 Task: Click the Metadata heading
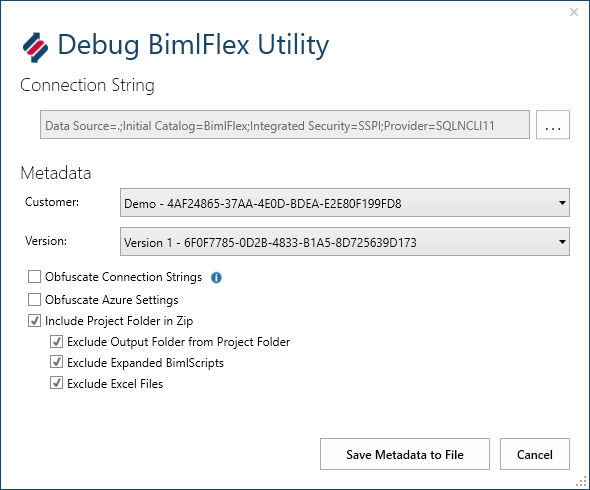point(56,173)
